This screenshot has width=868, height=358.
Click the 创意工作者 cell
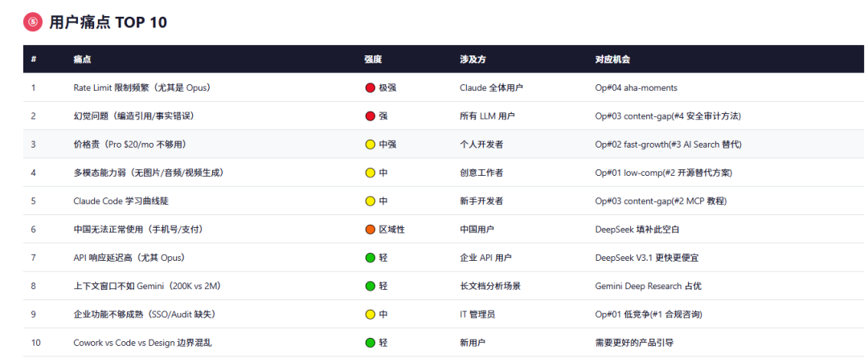click(x=481, y=173)
